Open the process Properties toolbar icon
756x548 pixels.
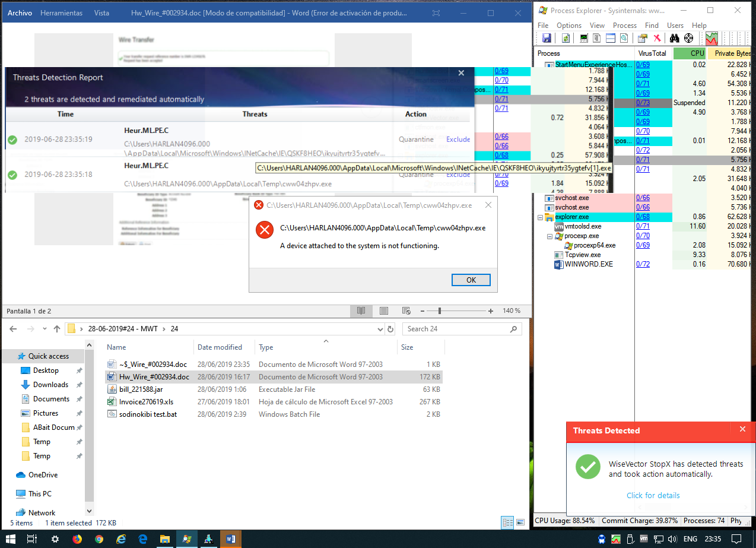coord(643,39)
